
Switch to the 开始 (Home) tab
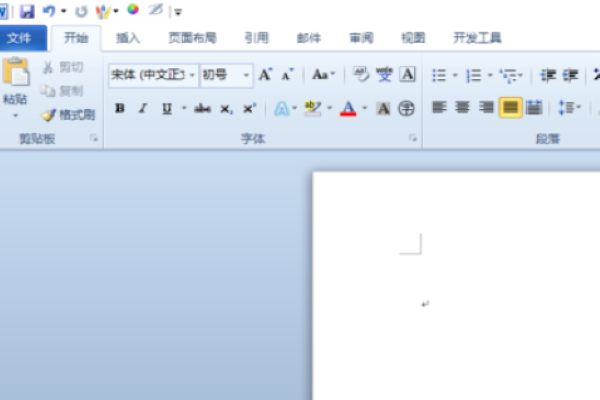tap(76, 38)
